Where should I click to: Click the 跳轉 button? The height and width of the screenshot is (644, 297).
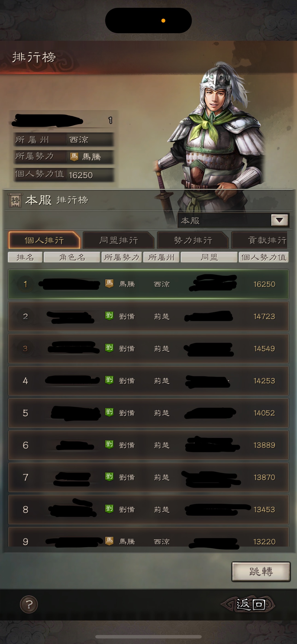(261, 572)
